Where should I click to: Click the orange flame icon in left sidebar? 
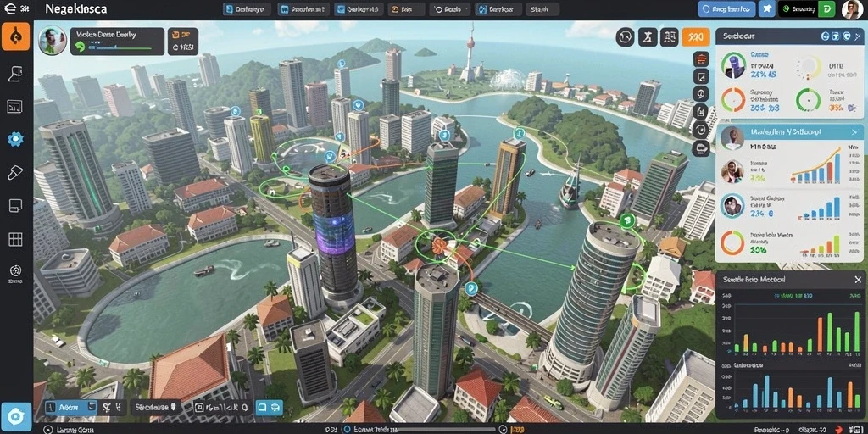[15, 36]
